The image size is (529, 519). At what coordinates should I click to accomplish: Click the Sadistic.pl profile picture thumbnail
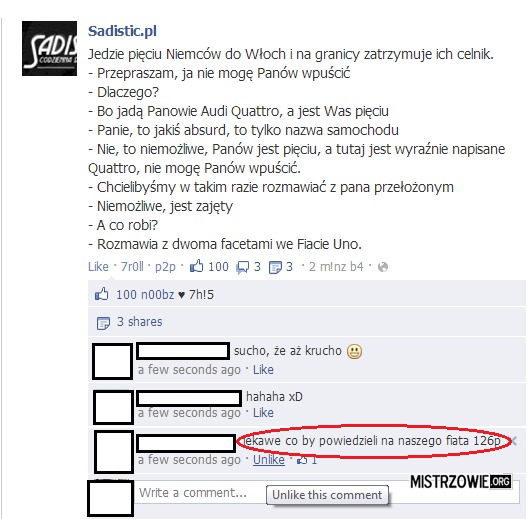click(49, 48)
